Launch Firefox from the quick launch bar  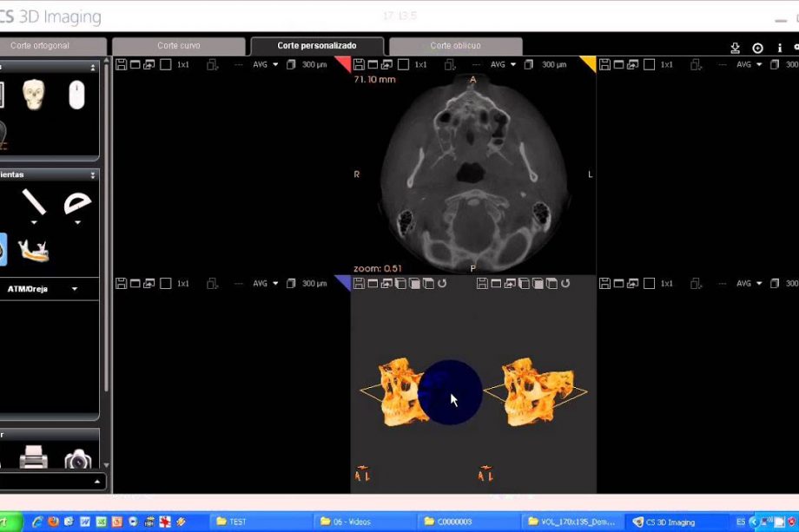(x=53, y=522)
